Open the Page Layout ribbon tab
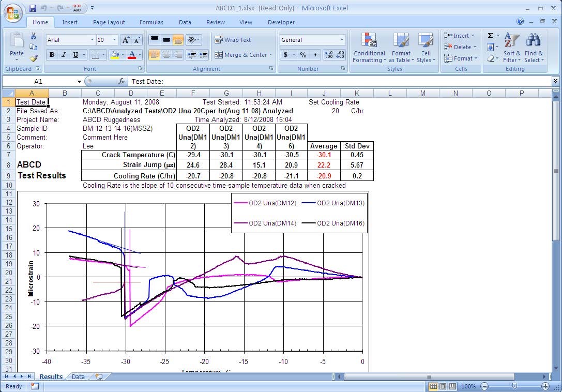Image resolution: width=562 pixels, height=392 pixels. point(109,22)
